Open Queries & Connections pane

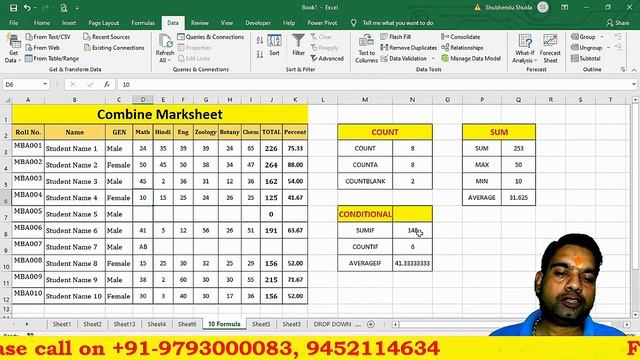pyautogui.click(x=211, y=37)
